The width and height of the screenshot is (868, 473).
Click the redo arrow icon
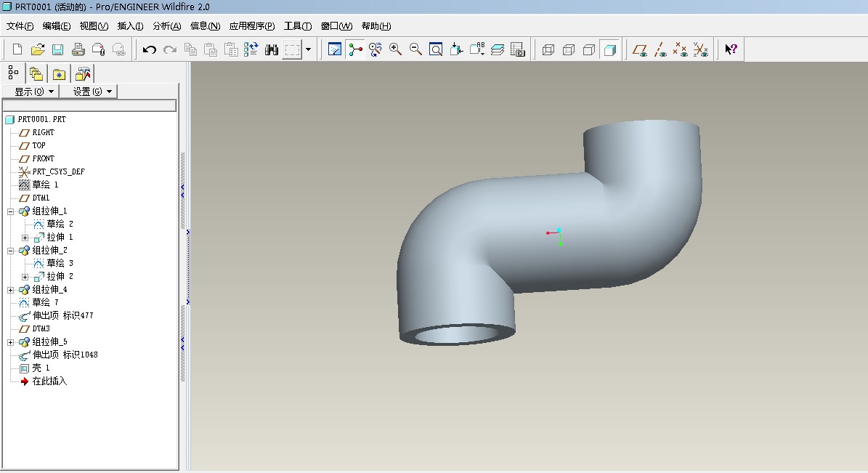(170, 49)
